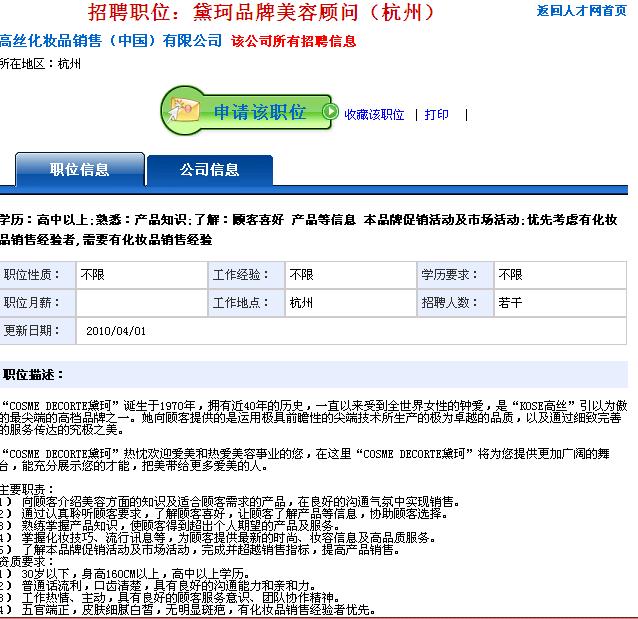
Task: Open 该公司所有招聘信息 link
Action: coord(293,42)
